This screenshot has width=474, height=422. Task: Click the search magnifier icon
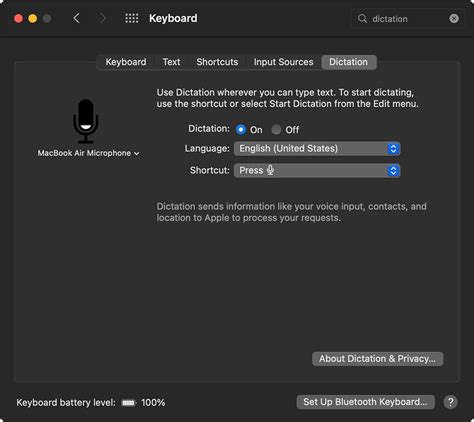click(362, 18)
